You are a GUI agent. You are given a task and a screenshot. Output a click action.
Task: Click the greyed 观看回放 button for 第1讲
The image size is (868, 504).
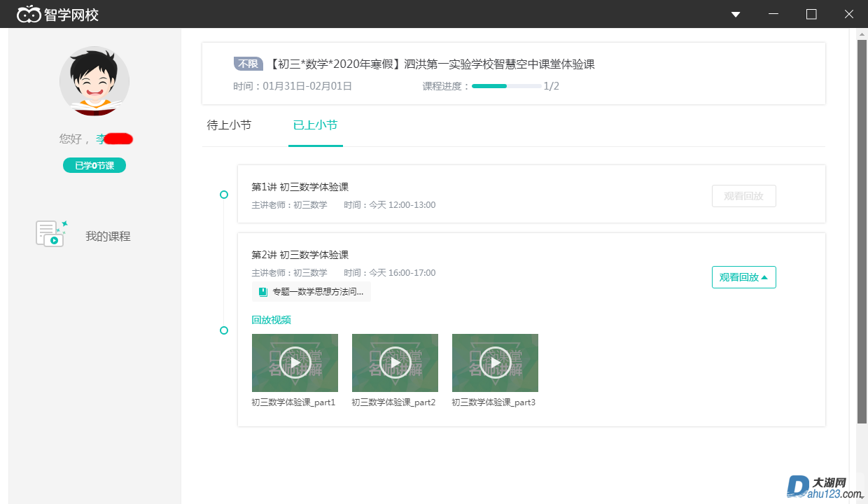coord(743,196)
